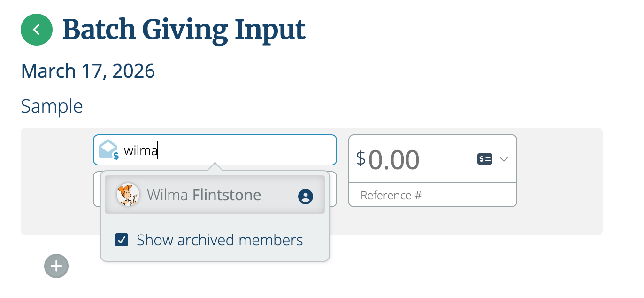This screenshot has height=298, width=644.
Task: Click the surname "Flintstone" in the suggestion
Action: [x=226, y=195]
